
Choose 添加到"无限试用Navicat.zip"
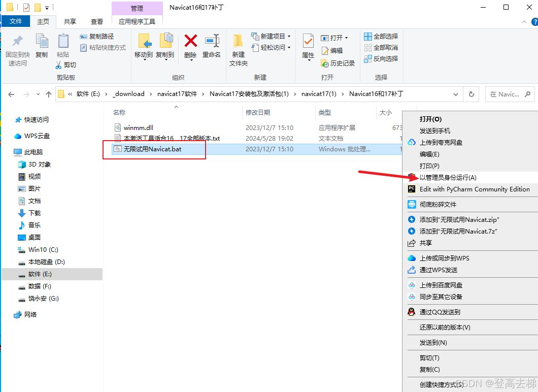click(x=459, y=220)
